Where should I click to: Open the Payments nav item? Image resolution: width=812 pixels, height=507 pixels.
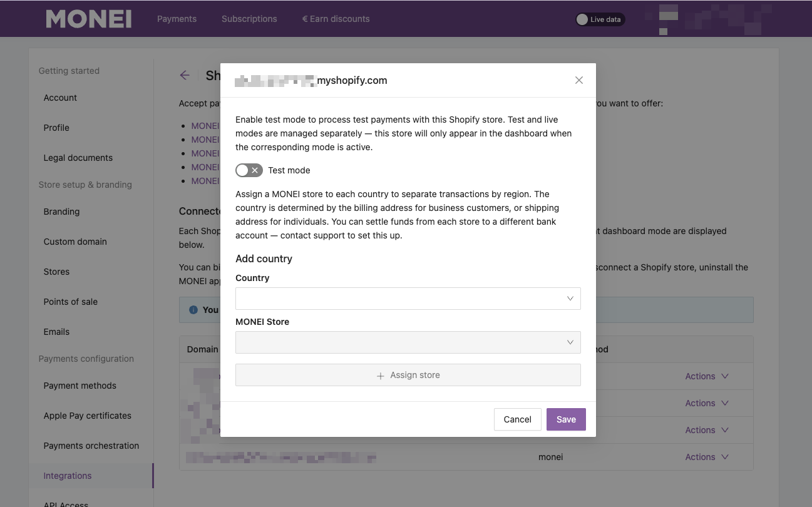pyautogui.click(x=177, y=19)
